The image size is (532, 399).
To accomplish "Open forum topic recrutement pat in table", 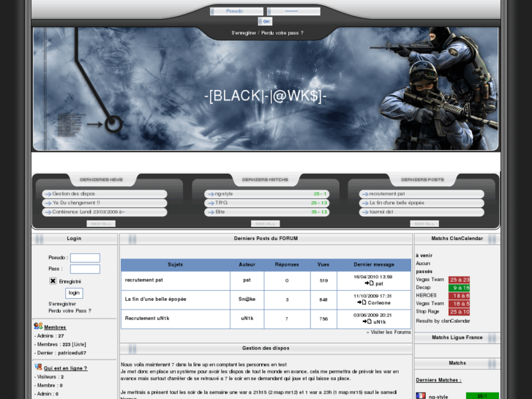I will [x=144, y=280].
